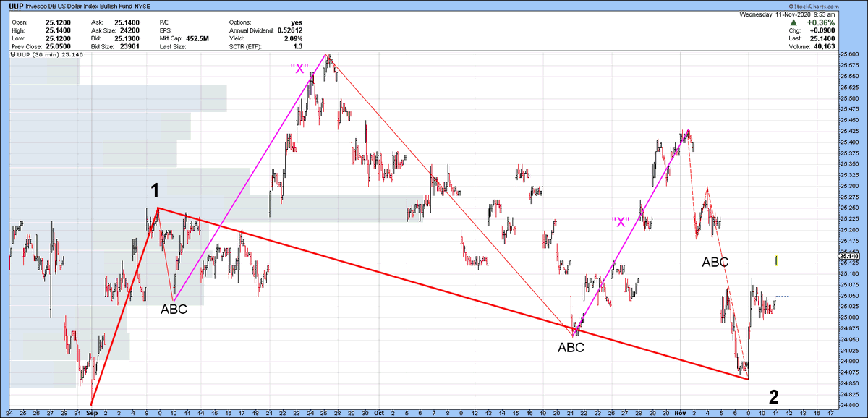Click the current price tag 25.140 on axis
Viewport: 868px width, 418px height.
848,256
